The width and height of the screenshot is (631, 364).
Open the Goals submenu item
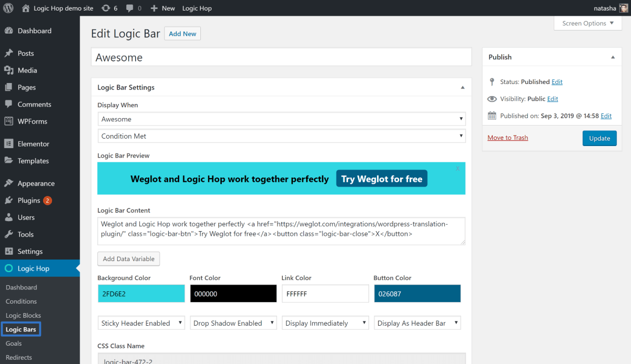tap(14, 344)
